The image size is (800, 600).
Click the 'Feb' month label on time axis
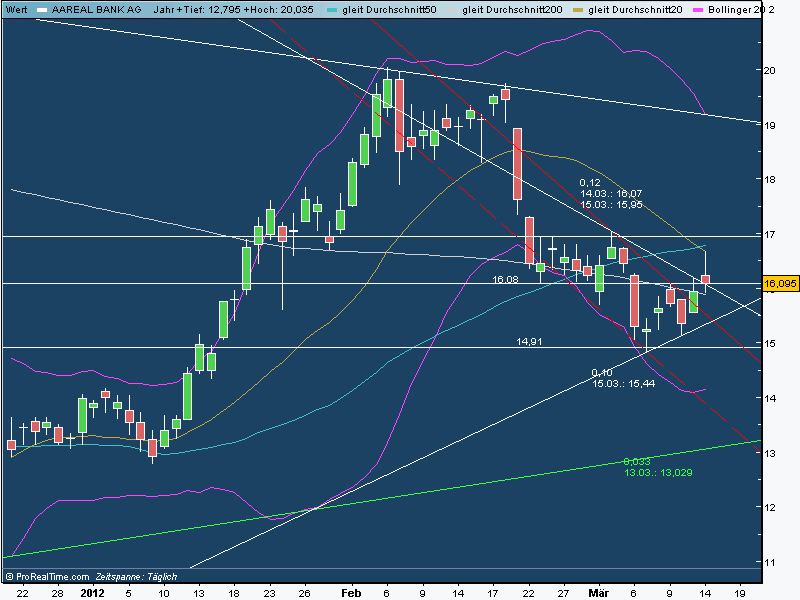pos(351,593)
